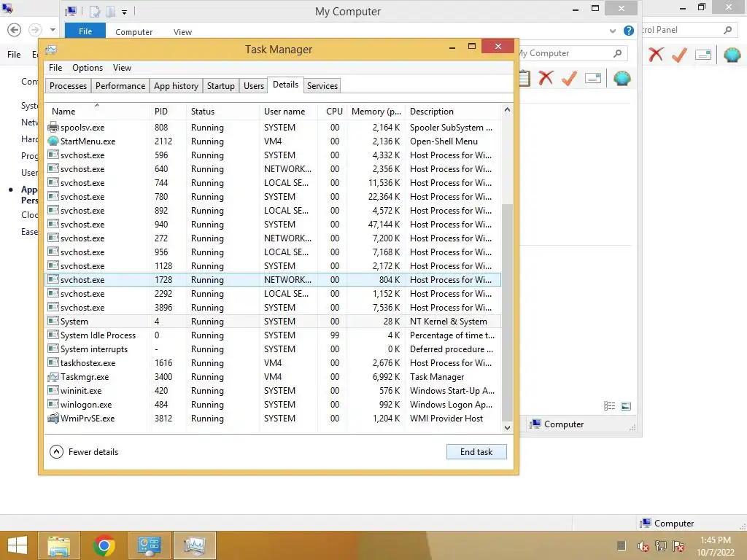Viewport: 747px width, 560px height.
Task: Select the StartMenu.exe shell icon
Action: pos(53,141)
